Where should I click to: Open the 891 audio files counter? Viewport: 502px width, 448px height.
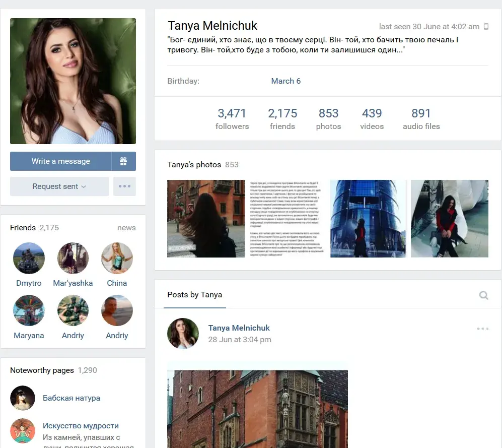pyautogui.click(x=421, y=119)
